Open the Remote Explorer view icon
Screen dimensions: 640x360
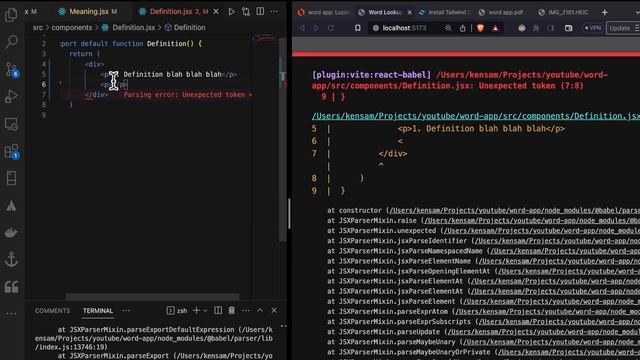11,124
